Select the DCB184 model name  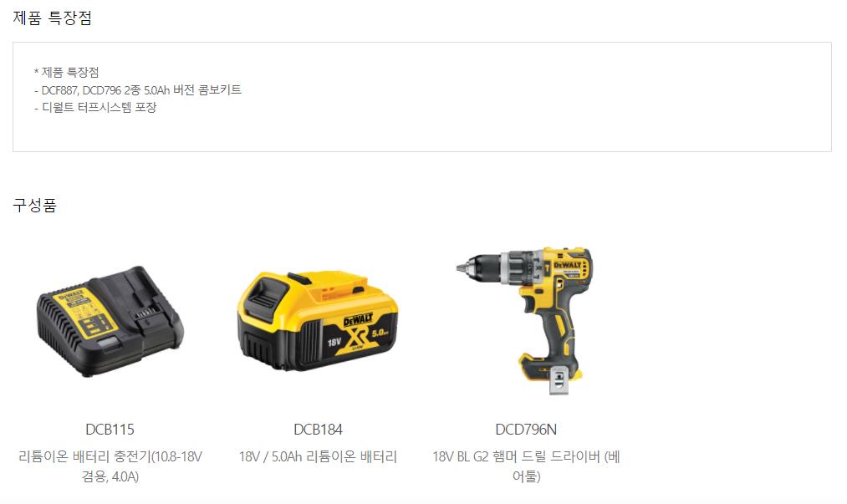pos(318,430)
